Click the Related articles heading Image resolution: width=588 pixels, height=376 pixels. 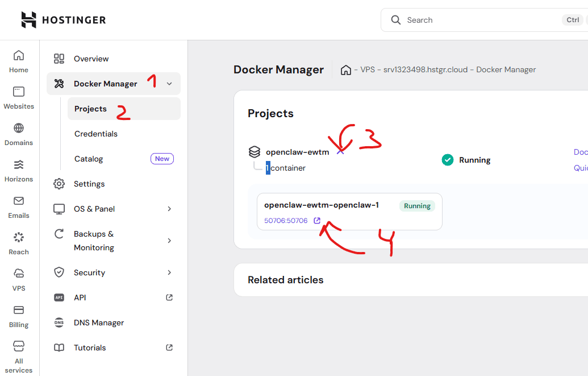285,280
